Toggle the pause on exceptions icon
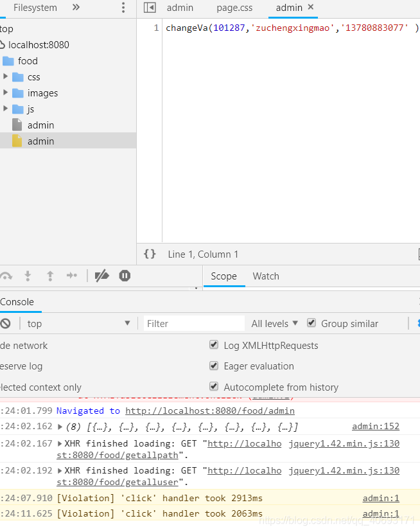Image resolution: width=420 pixels, height=532 pixels. point(125,276)
